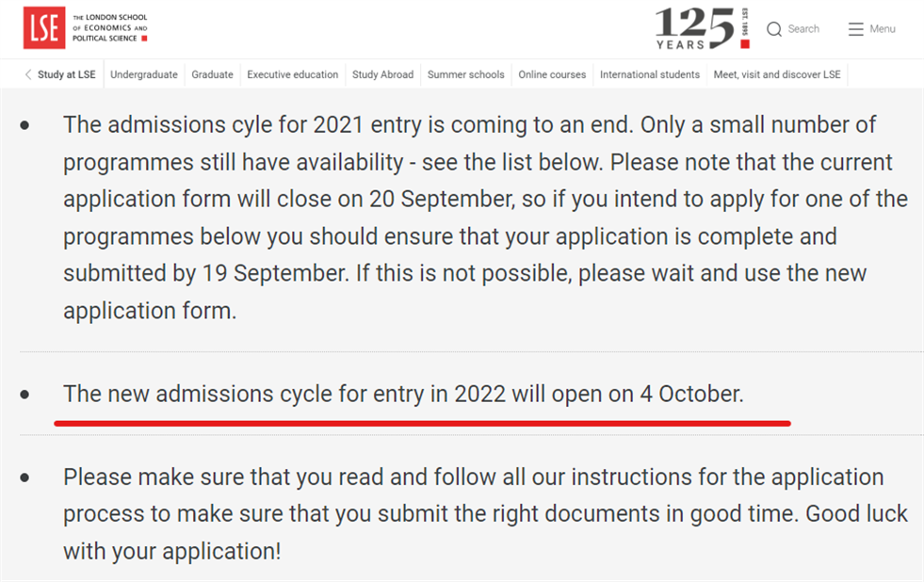Viewport: 924px width, 582px height.
Task: Select Executive education in navigation
Action: (x=292, y=74)
